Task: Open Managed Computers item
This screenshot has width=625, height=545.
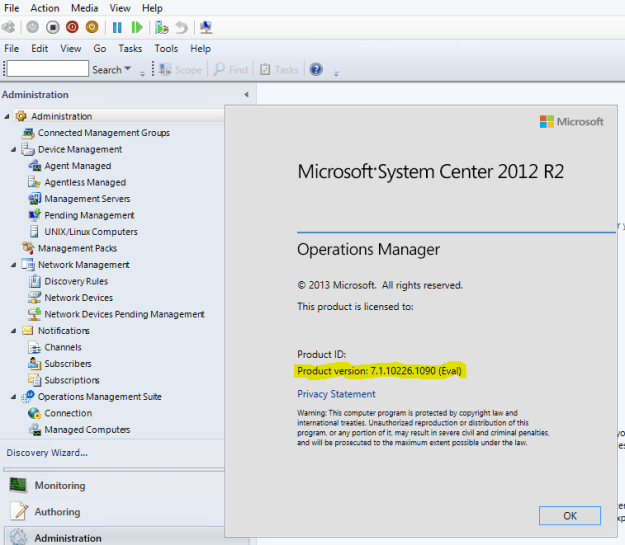Action: click(x=87, y=430)
